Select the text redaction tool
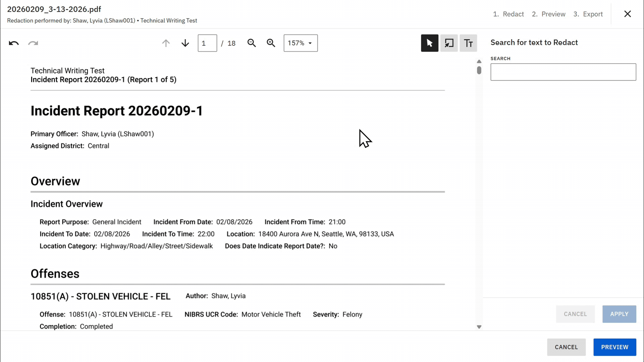Screen dimensions: 644x362 [x=468, y=43]
